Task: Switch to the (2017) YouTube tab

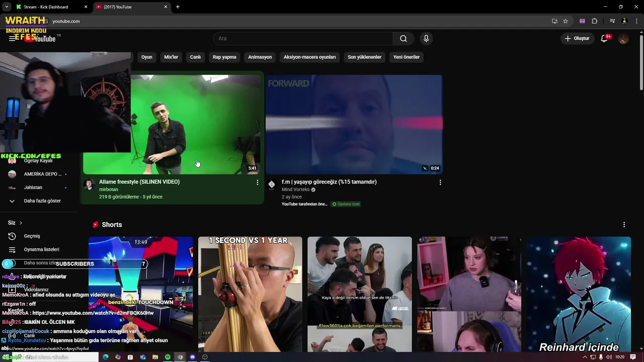Action: (131, 7)
